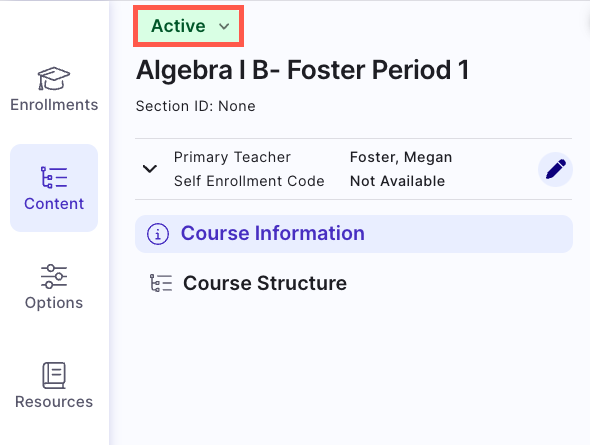Click the Section ID: None text
The image size is (590, 445).
[x=195, y=106]
